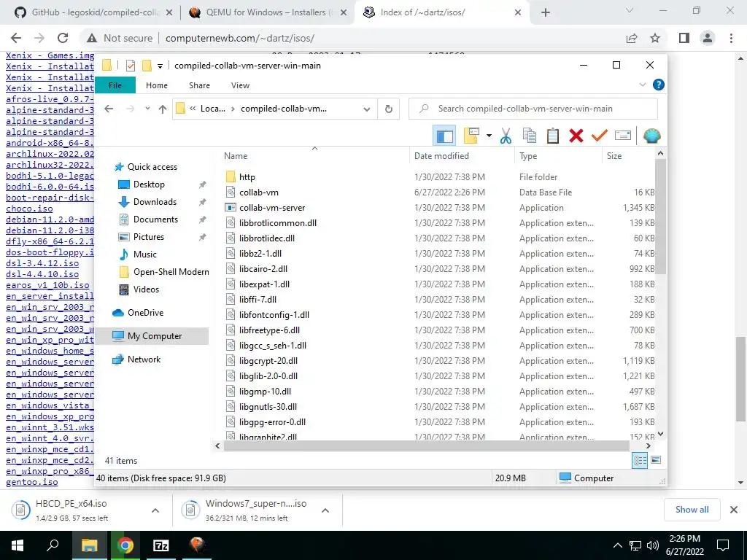This screenshot has height=560, width=747.
Task: Click the Chrome share page icon
Action: point(632,38)
